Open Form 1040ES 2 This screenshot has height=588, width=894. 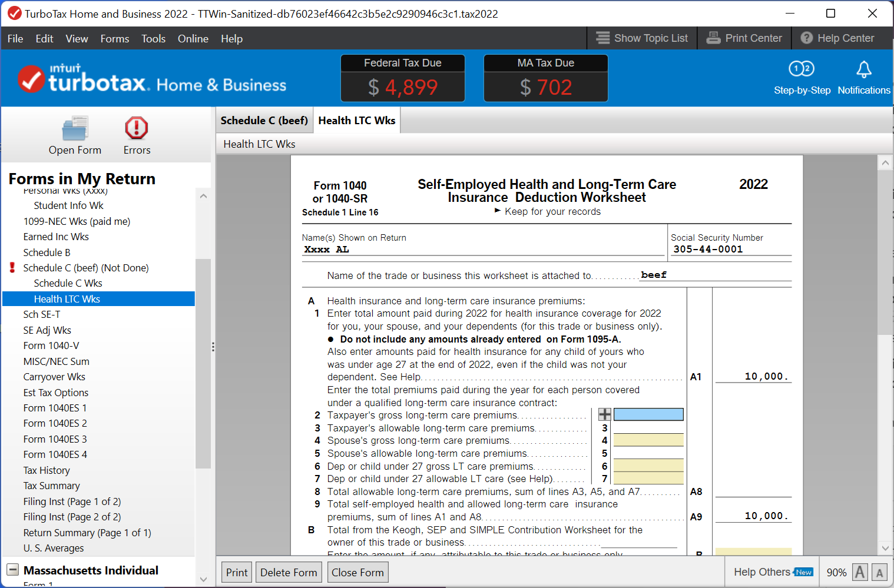click(55, 423)
